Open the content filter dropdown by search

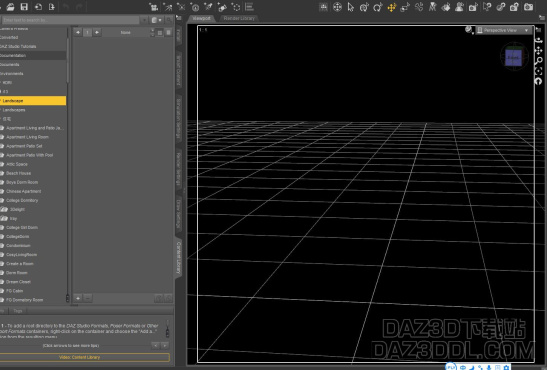156,20
